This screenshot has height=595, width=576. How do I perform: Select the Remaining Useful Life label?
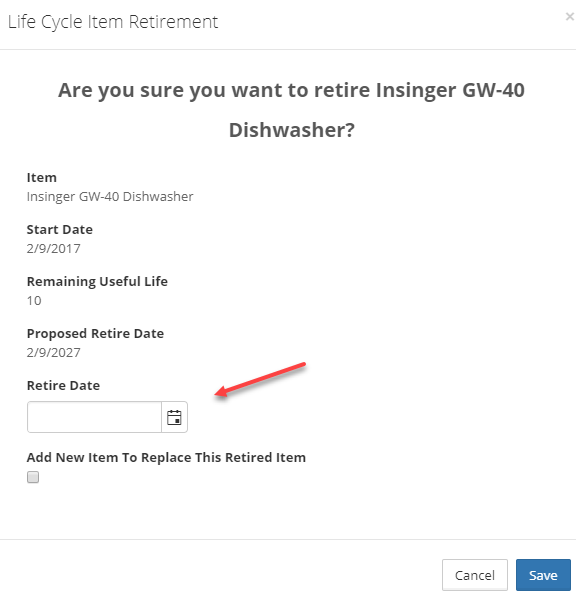(x=97, y=282)
